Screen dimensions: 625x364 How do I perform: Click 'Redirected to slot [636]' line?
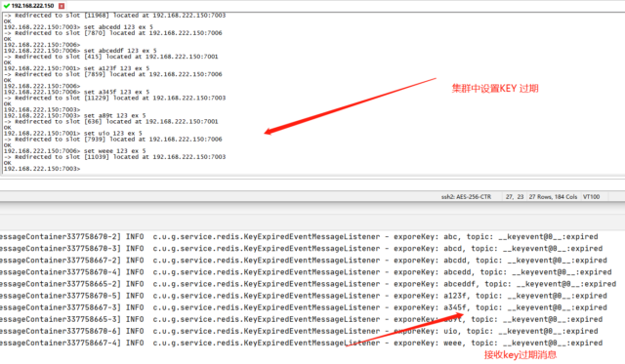110,121
